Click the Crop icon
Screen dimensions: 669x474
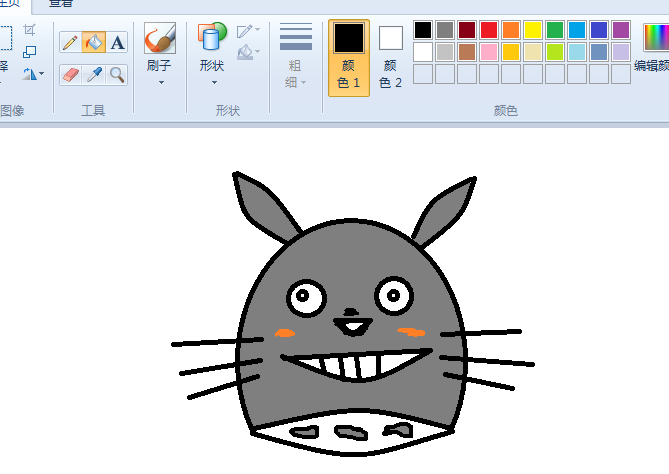coord(29,30)
